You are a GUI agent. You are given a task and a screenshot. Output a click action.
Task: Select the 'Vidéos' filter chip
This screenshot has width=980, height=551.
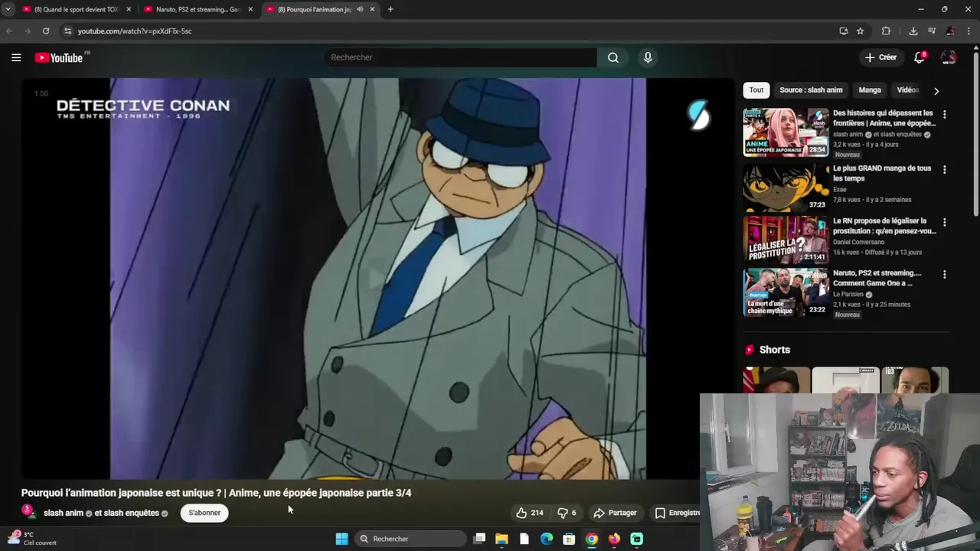tap(907, 90)
